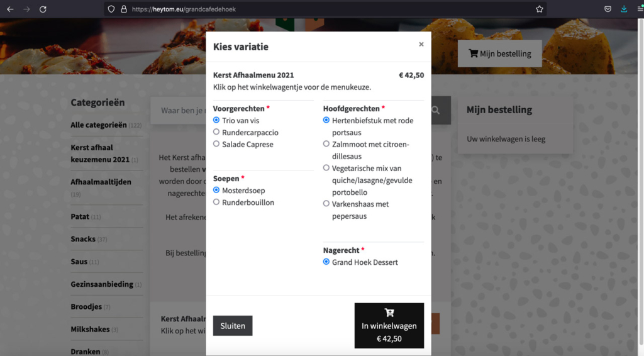Bookmark this page with the star icon

coord(539,9)
